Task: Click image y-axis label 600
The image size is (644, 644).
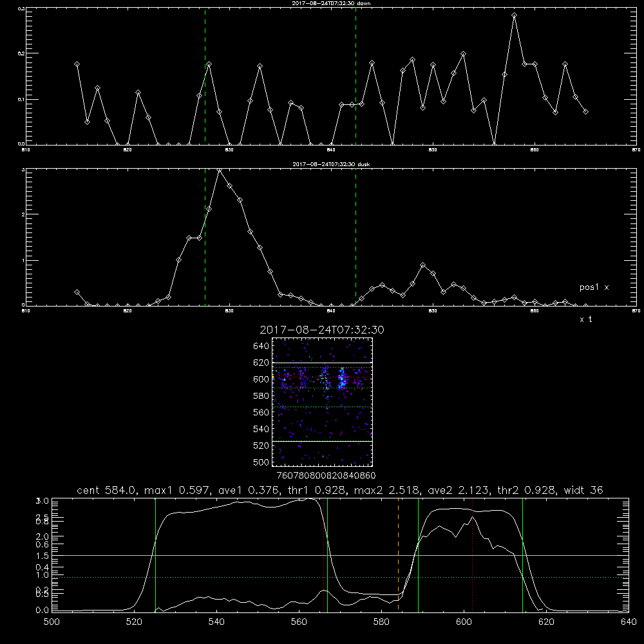Action: pos(261,379)
